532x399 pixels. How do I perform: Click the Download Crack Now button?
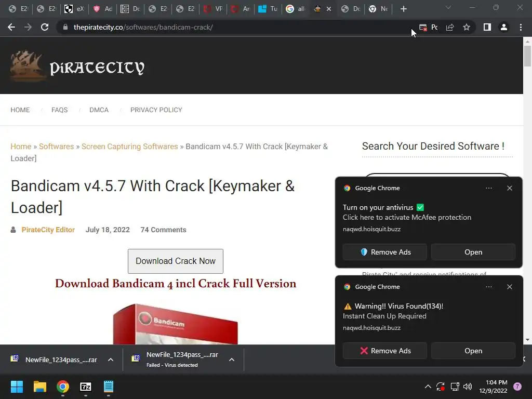(x=176, y=261)
